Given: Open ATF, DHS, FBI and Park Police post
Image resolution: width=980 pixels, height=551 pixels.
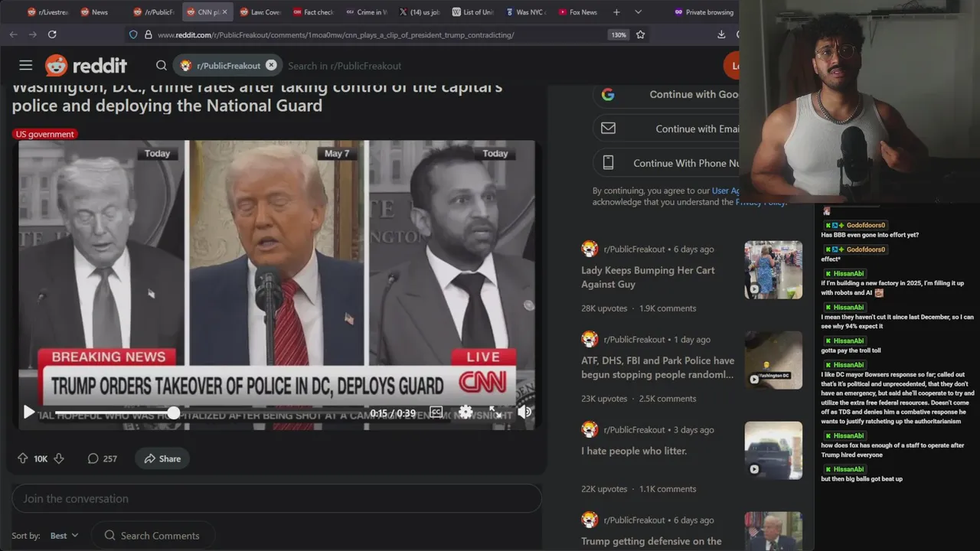Looking at the screenshot, I should coord(658,367).
